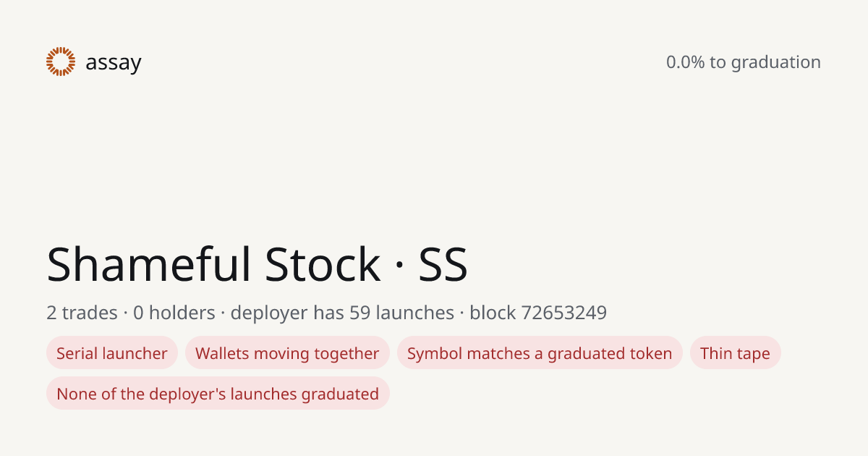Image resolution: width=868 pixels, height=456 pixels.
Task: Click None of the deployer's launches graduated tag
Action: point(218,394)
